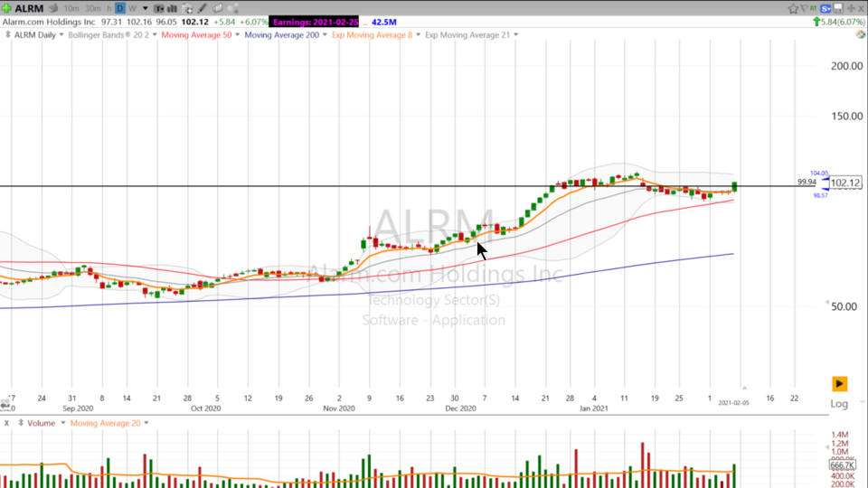Toggle the Log scale label

[839, 404]
